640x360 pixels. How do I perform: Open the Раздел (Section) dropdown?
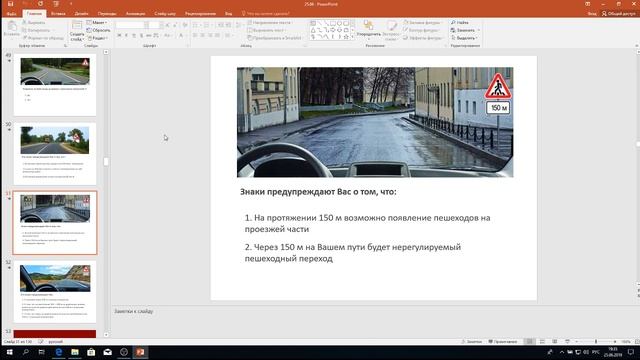pos(97,38)
